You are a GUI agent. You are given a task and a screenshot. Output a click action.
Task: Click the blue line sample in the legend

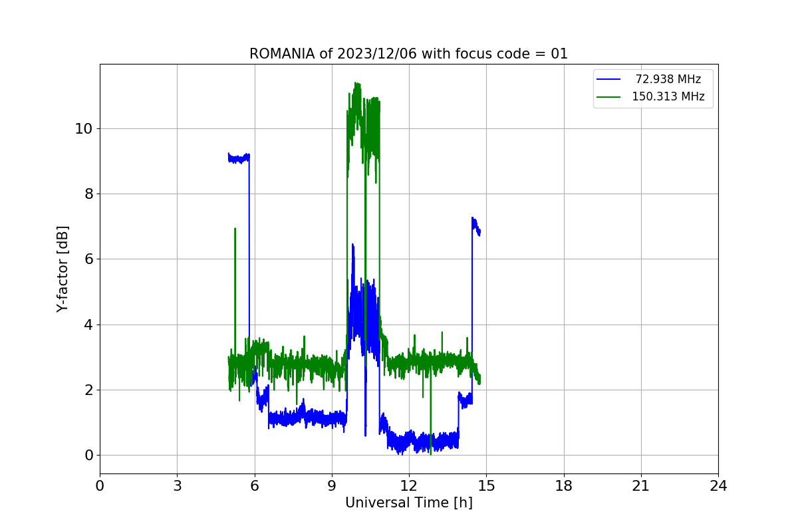(x=609, y=80)
